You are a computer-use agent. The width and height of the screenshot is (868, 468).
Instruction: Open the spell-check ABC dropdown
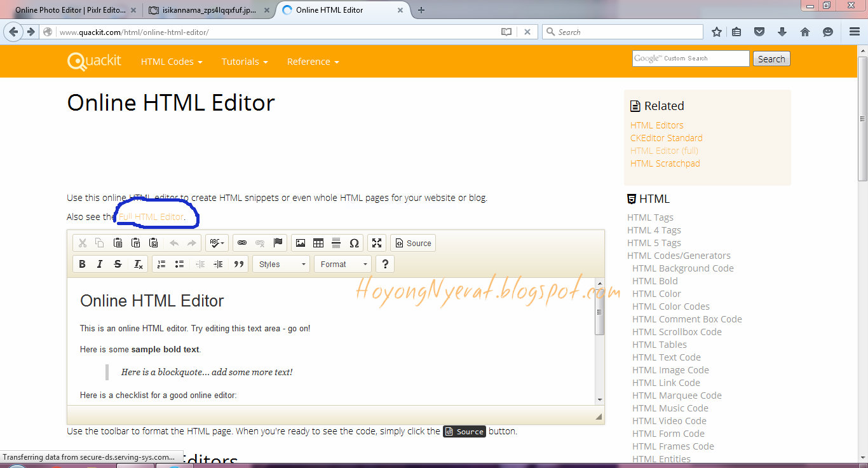216,242
